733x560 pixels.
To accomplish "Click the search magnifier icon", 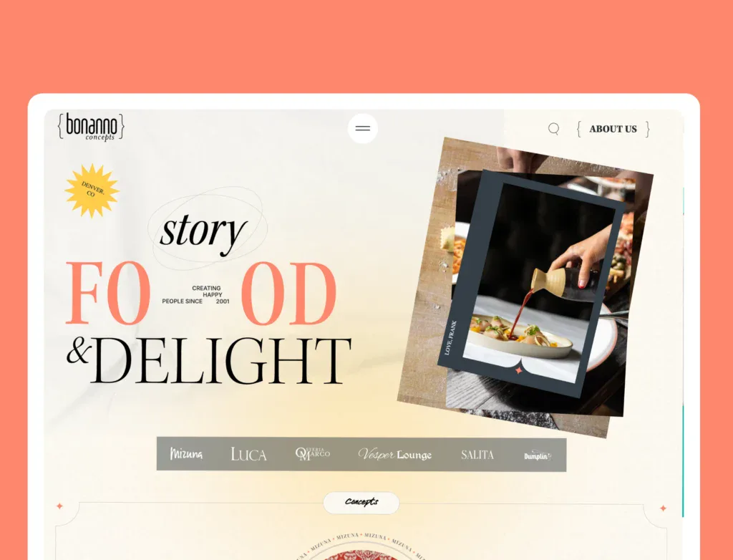I will 553,128.
